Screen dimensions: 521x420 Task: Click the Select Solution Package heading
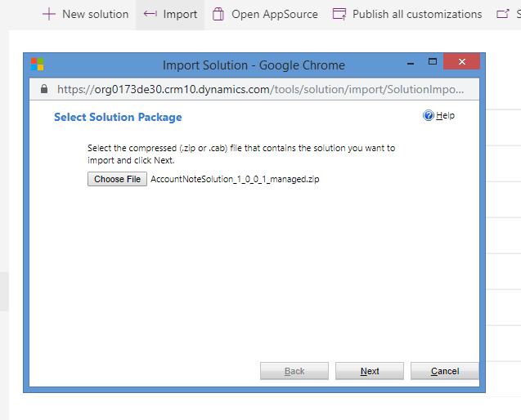118,118
